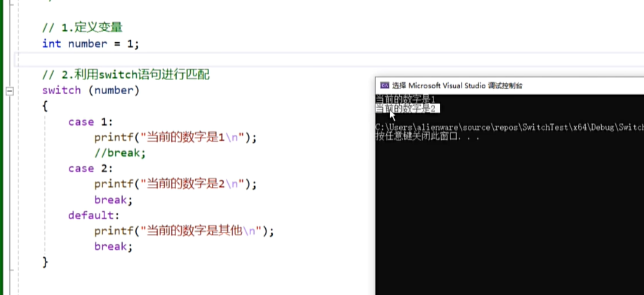Click the empty highlighted editor line below int number

[328, 60]
